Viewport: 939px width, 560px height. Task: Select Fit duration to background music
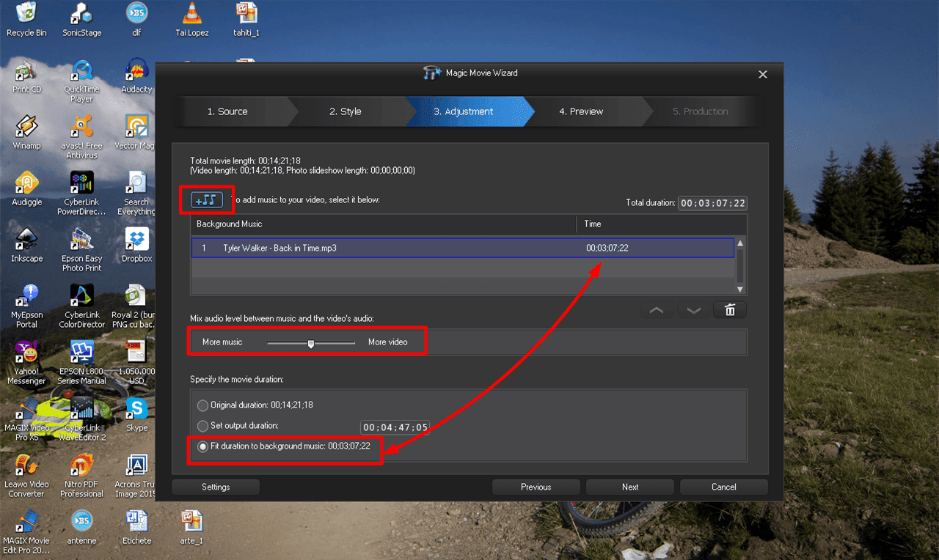point(203,446)
